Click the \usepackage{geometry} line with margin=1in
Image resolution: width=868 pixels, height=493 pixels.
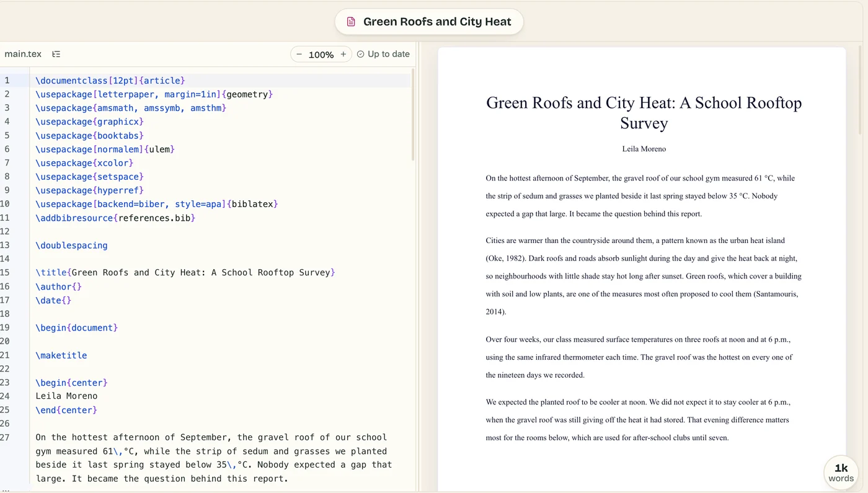[154, 94]
